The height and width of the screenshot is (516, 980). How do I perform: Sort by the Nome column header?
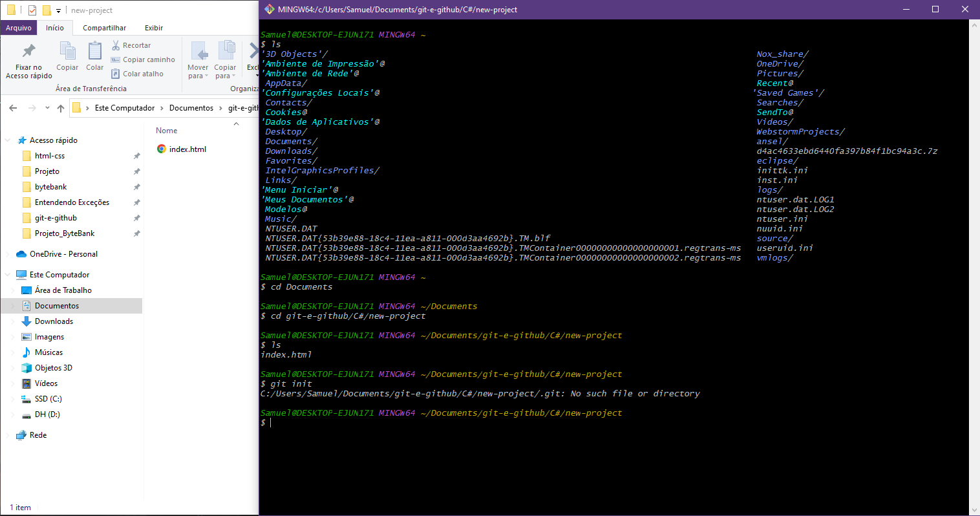coord(167,131)
